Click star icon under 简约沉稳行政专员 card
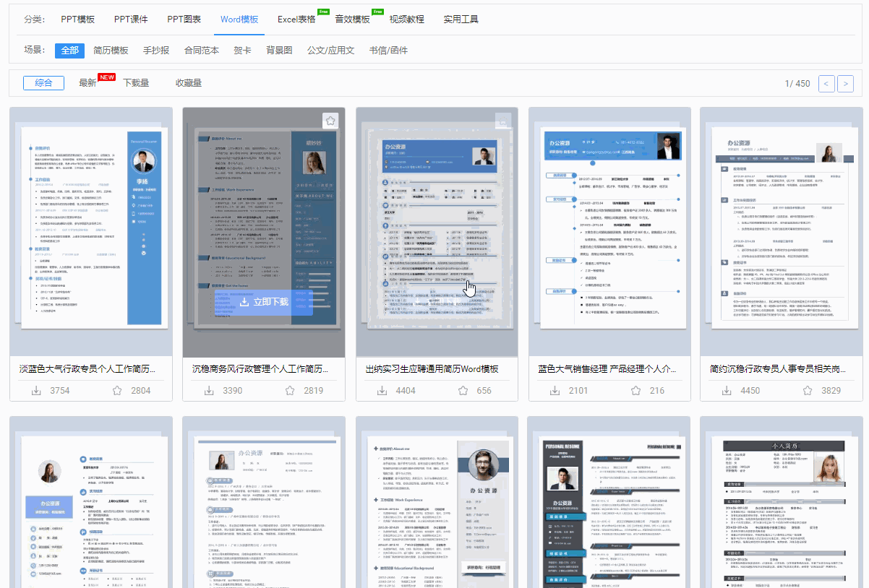This screenshot has height=588, width=869. click(808, 389)
